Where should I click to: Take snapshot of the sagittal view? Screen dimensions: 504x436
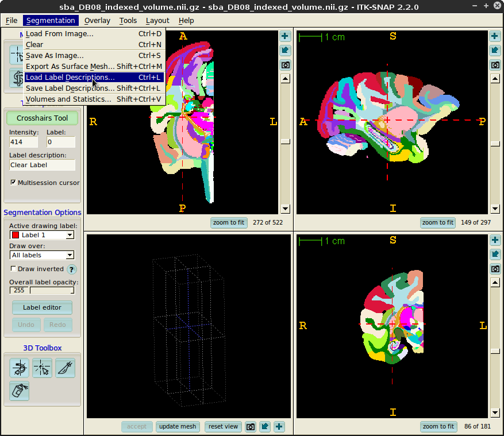[x=495, y=65]
